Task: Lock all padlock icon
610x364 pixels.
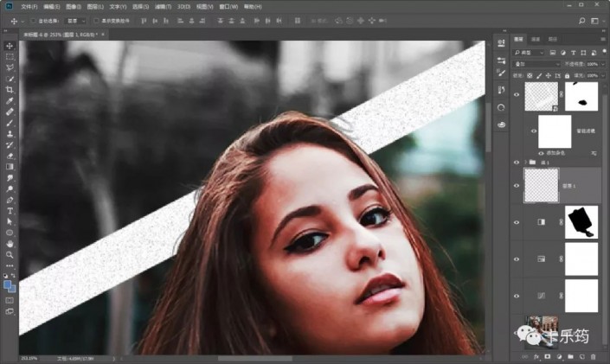Action: pyautogui.click(x=567, y=75)
